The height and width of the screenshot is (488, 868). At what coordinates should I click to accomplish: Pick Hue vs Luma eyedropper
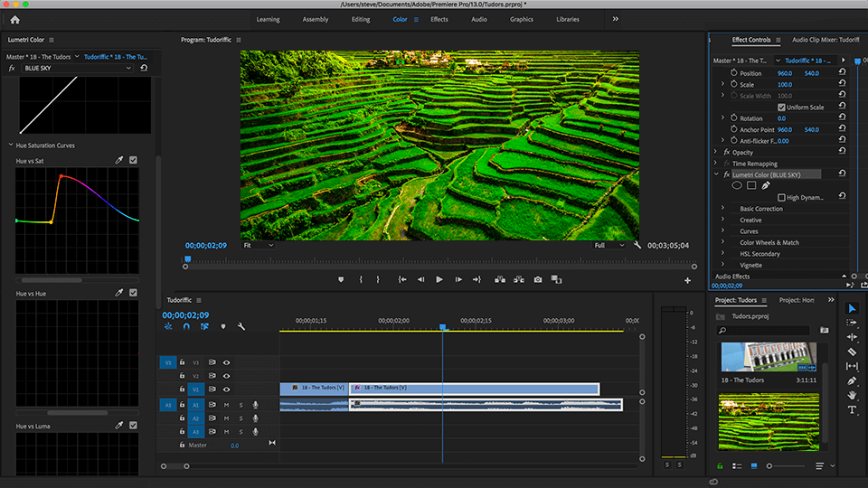click(x=119, y=426)
